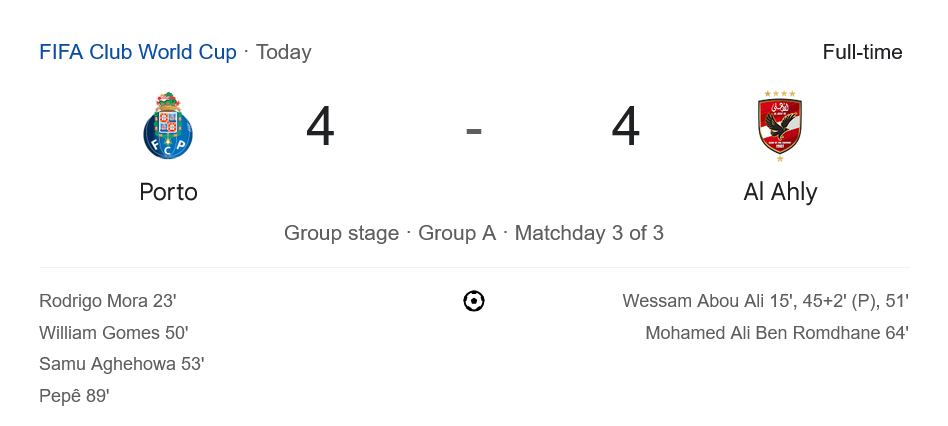Image resolution: width=948 pixels, height=426 pixels.
Task: Select the Al Ahly team name
Action: [x=780, y=192]
